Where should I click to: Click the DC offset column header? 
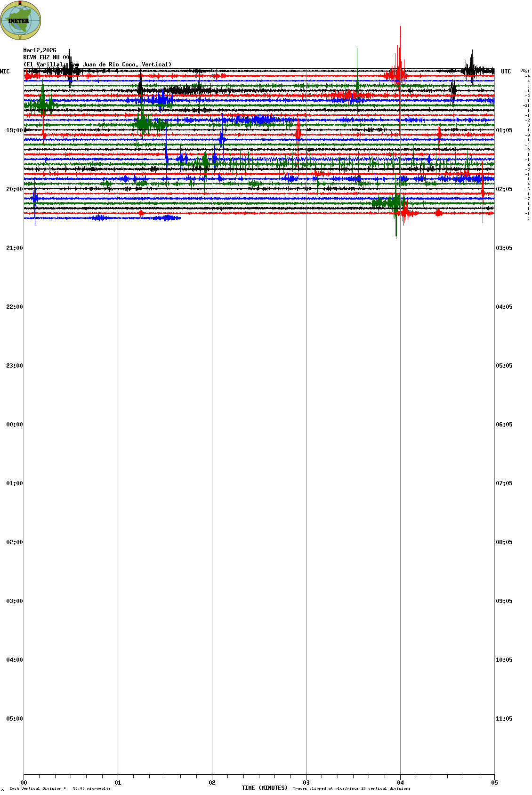coord(524,71)
